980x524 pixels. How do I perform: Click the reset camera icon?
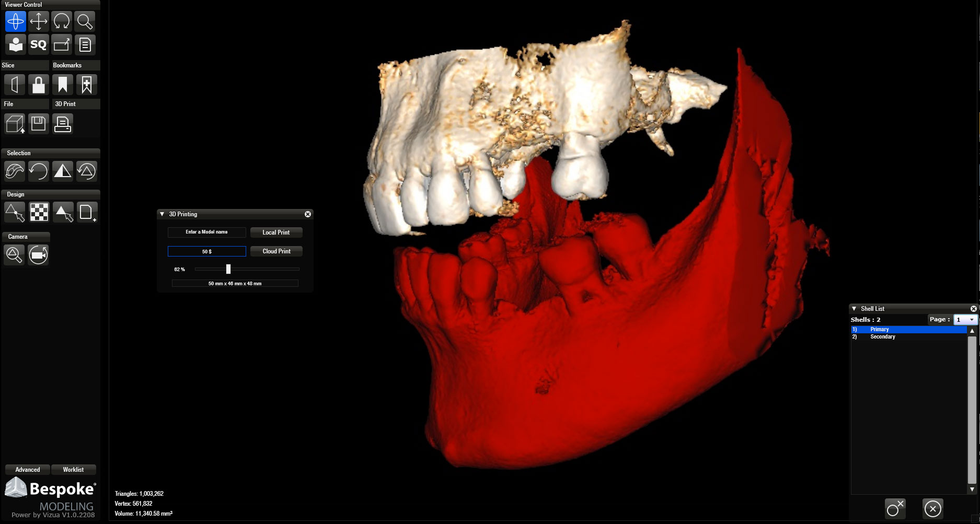38,254
